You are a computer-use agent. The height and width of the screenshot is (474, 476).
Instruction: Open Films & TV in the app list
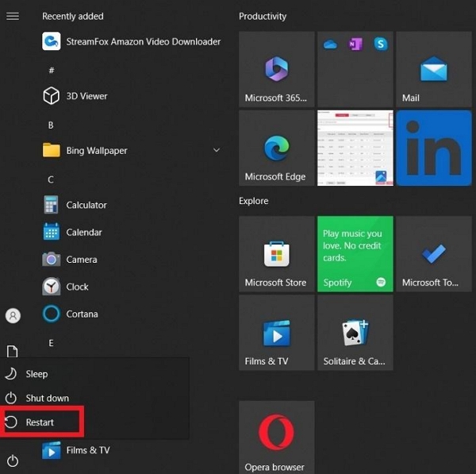(x=76, y=450)
